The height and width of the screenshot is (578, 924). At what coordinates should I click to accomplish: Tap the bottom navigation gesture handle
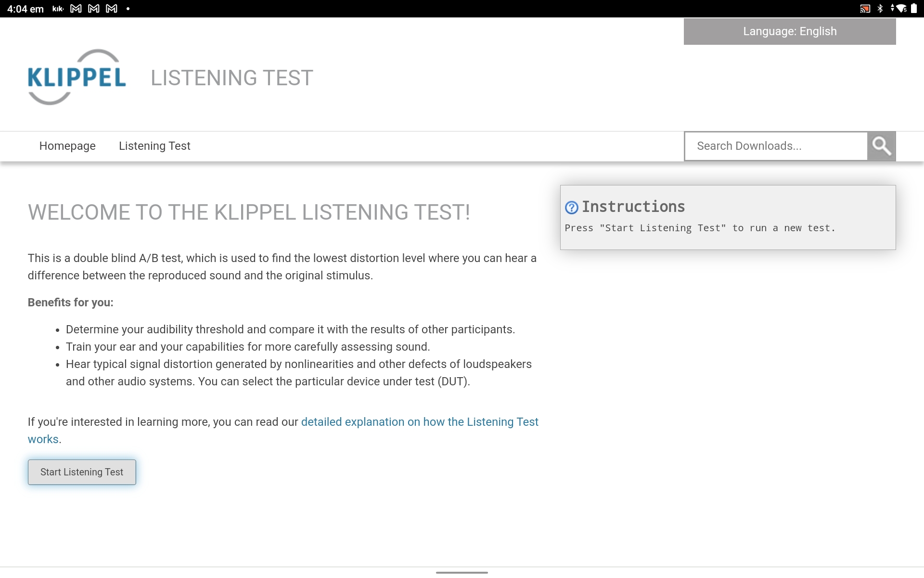coord(462,572)
